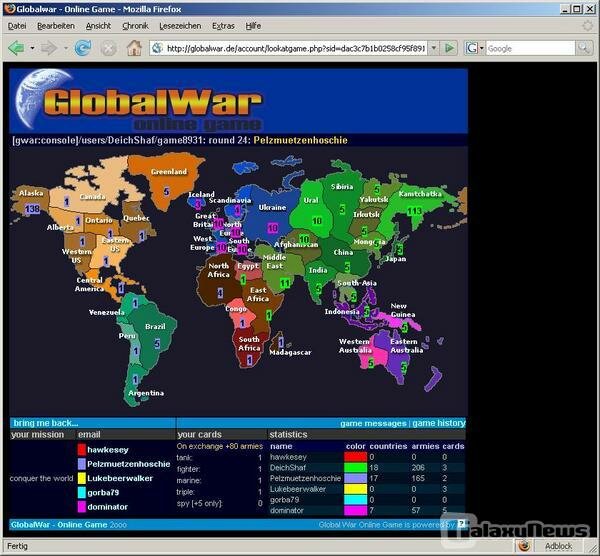Open the 'game messages' link
Viewport: 600px width, 556px height.
[373, 423]
